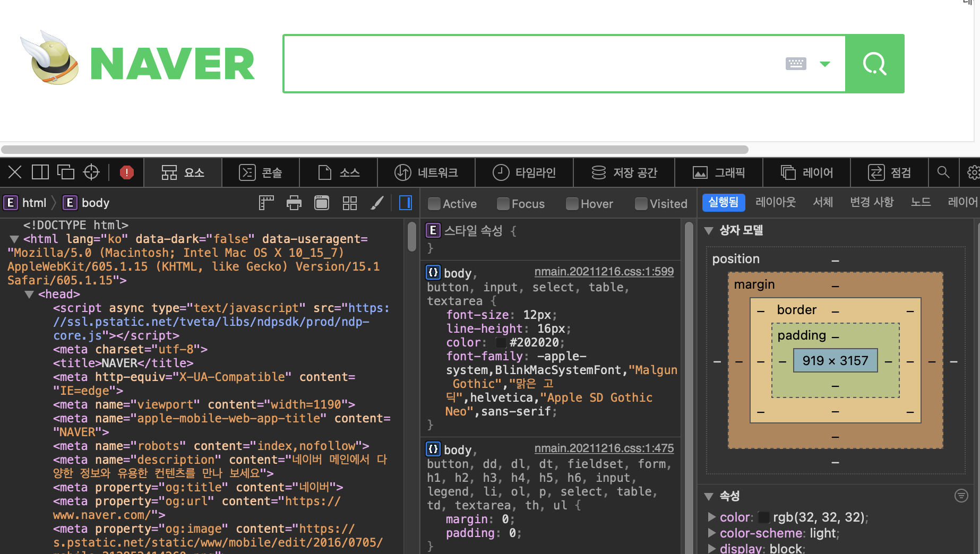
Task: Detach inspector into separate window icon
Action: tap(66, 172)
